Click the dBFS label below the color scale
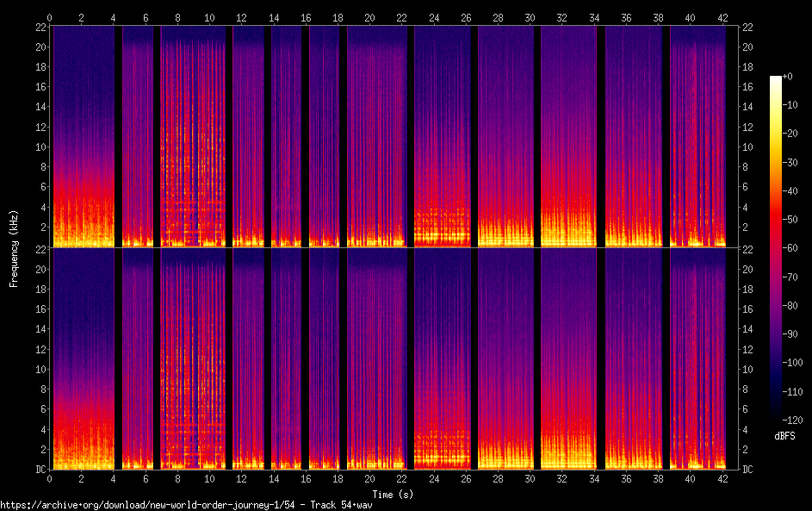The image size is (812, 511). (x=783, y=436)
